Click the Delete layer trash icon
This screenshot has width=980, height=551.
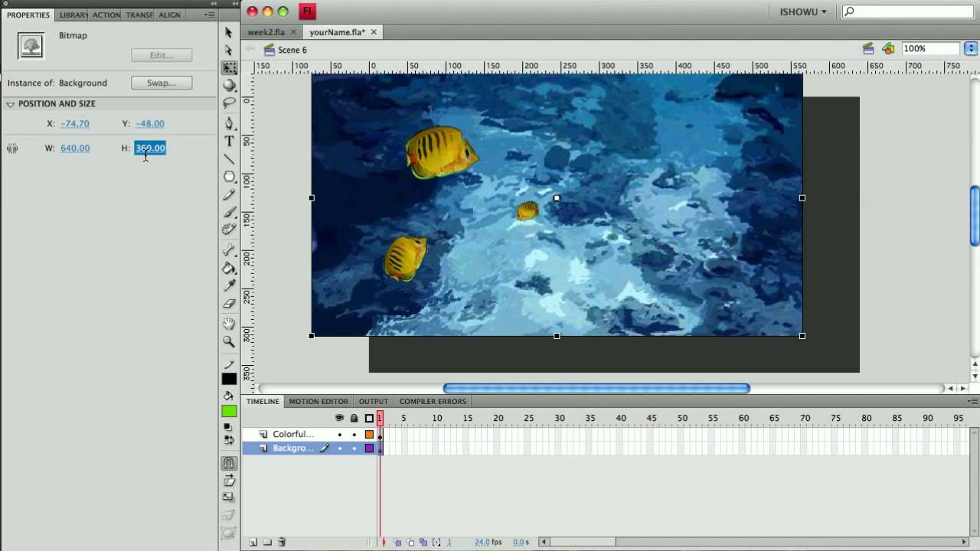click(282, 542)
